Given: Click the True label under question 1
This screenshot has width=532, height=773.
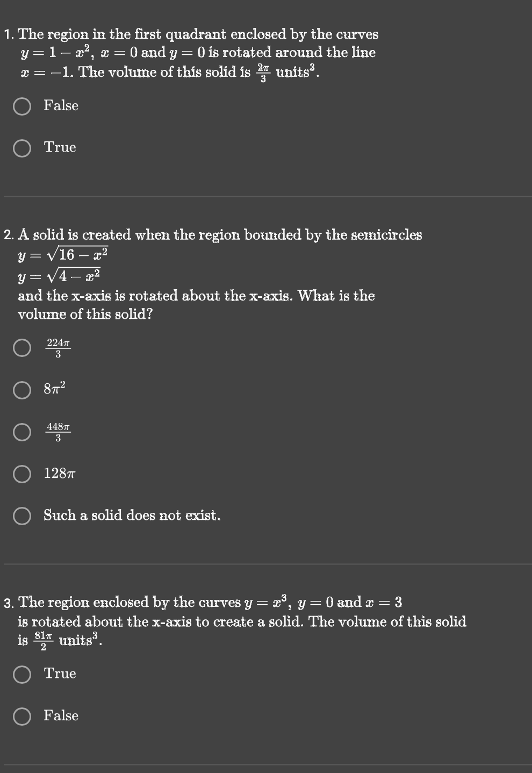Looking at the screenshot, I should [59, 147].
